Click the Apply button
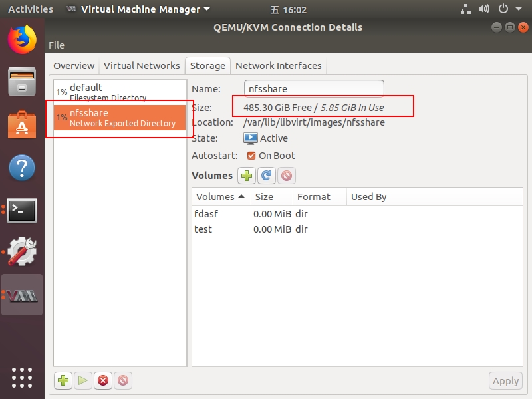The image size is (532, 399). [505, 381]
